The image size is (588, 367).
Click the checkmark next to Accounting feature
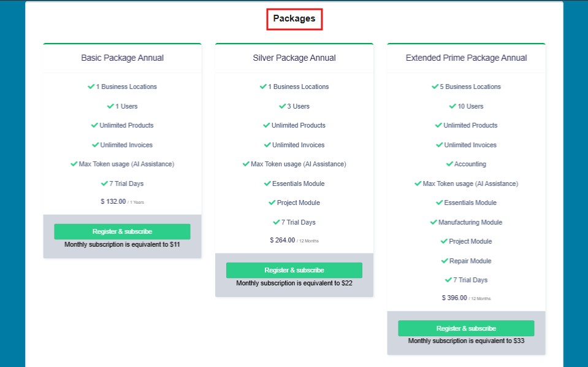coord(449,164)
